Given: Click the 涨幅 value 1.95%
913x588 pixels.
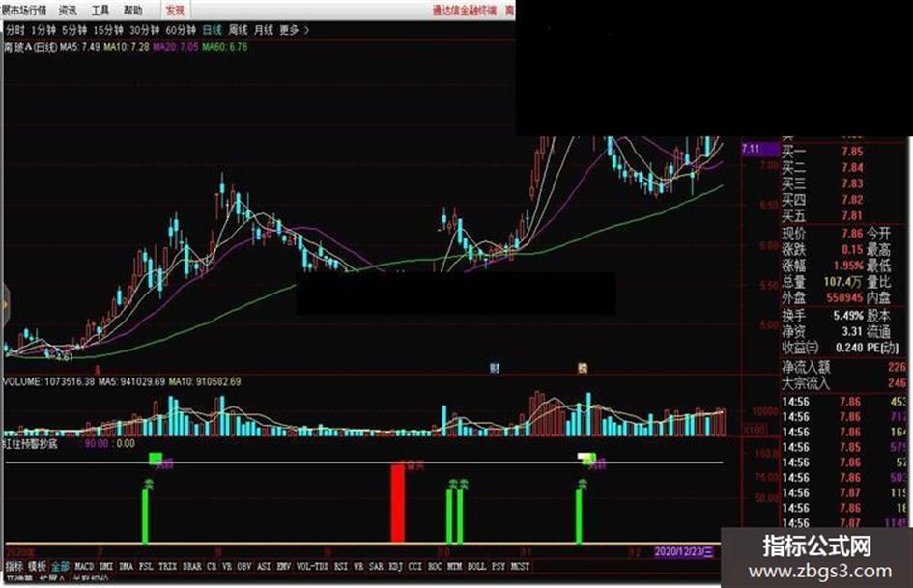Looking at the screenshot, I should point(848,266).
